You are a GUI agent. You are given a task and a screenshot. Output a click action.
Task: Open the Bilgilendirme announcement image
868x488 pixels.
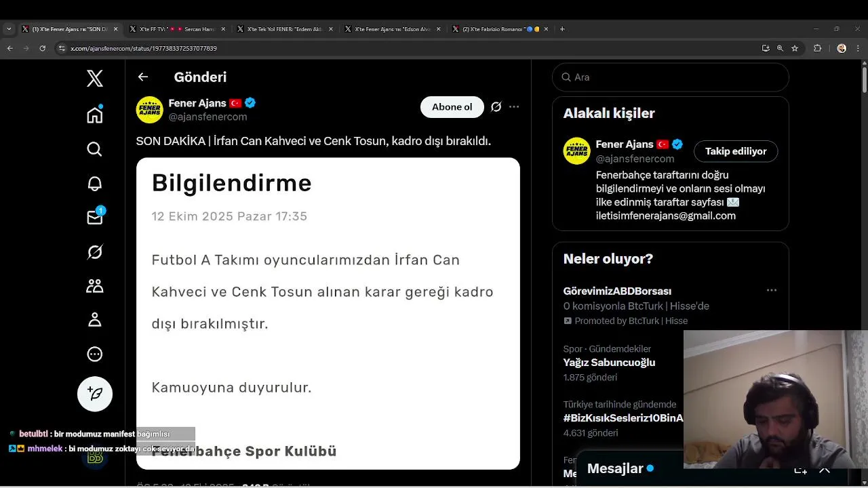328,314
